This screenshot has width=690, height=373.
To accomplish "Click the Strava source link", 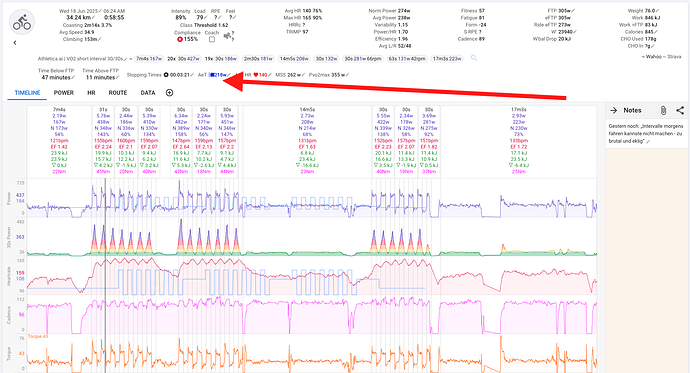I will coord(673,56).
